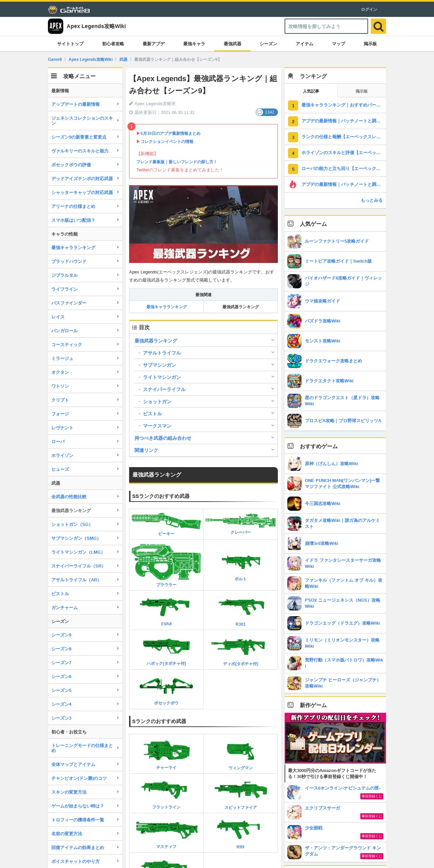
Task: Click the ゲームアプリ配信日カレンダー banner
Action: pyautogui.click(x=335, y=738)
